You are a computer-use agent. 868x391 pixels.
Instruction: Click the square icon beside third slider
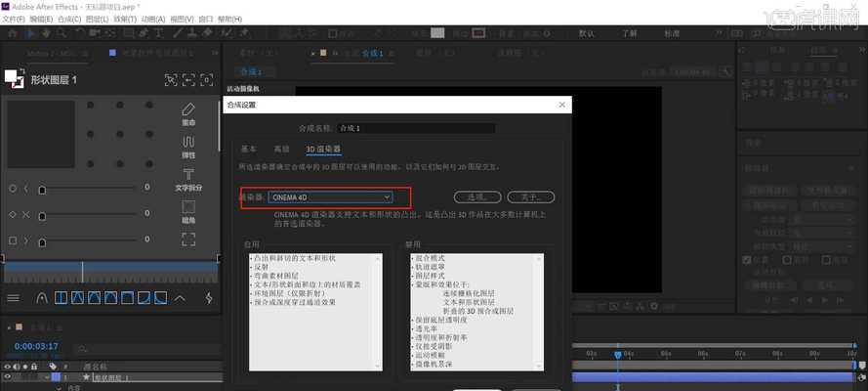pos(13,240)
